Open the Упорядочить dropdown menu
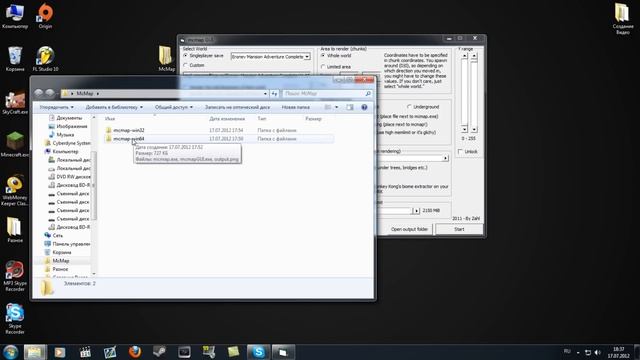The height and width of the screenshot is (360, 640). [x=57, y=107]
